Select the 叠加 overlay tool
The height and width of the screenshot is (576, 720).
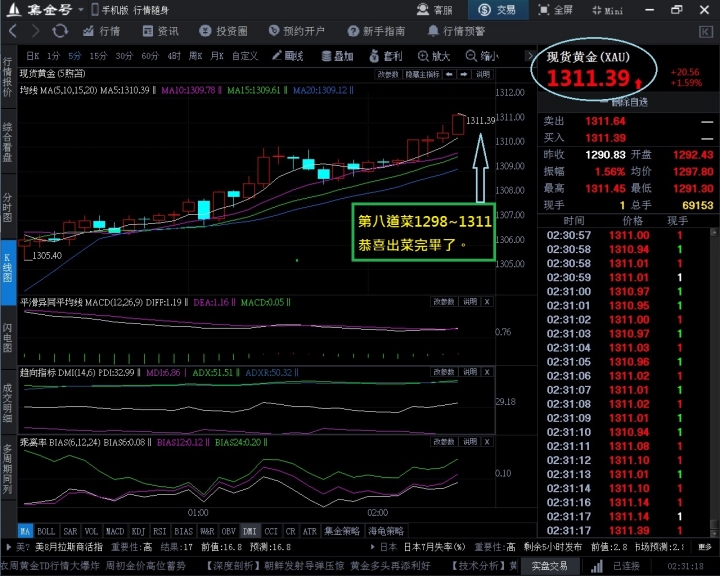(337, 56)
